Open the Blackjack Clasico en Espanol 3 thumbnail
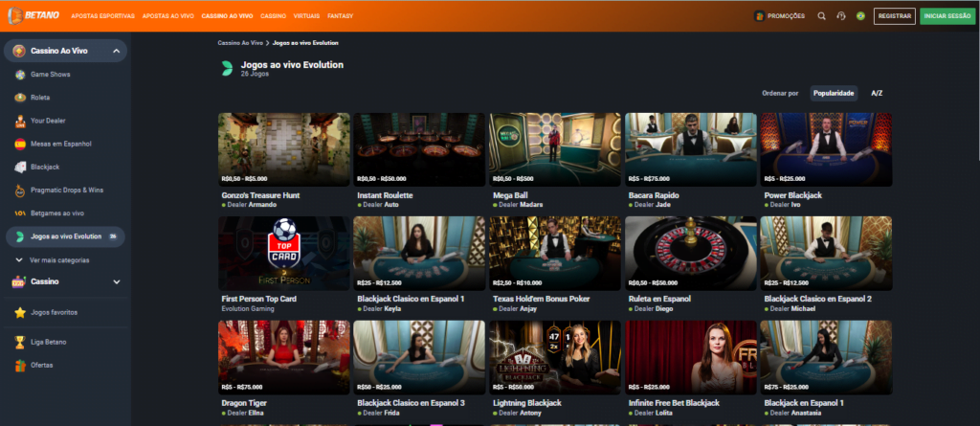 [x=419, y=357]
